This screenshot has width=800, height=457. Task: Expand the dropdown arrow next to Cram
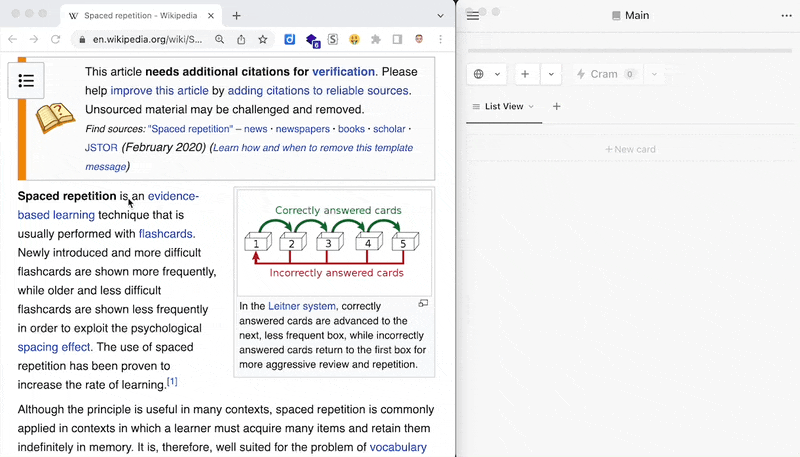655,74
